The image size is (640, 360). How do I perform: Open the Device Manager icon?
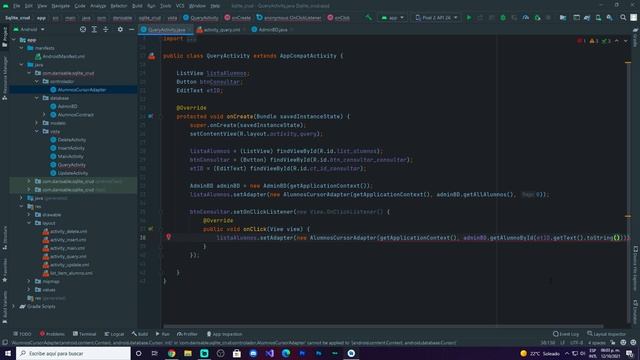coord(598,18)
